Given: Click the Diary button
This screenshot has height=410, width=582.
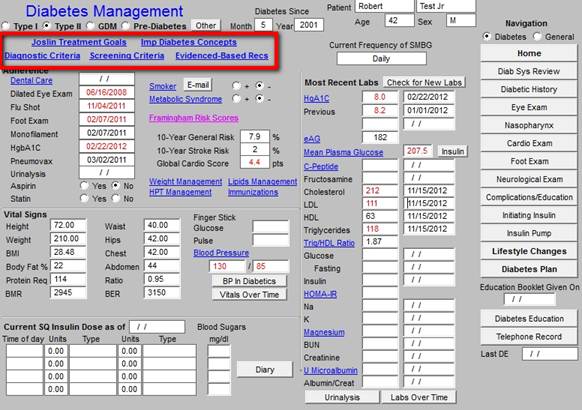Looking at the screenshot, I should tap(265, 370).
